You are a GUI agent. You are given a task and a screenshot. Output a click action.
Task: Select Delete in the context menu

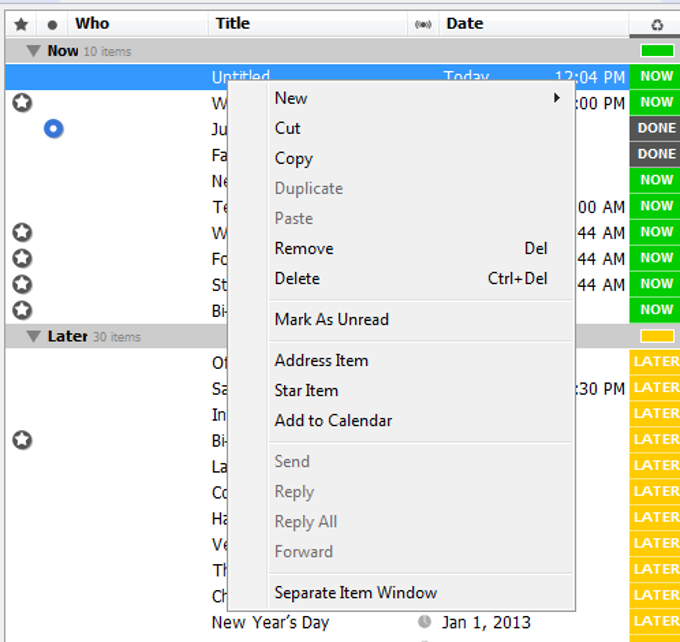[297, 278]
